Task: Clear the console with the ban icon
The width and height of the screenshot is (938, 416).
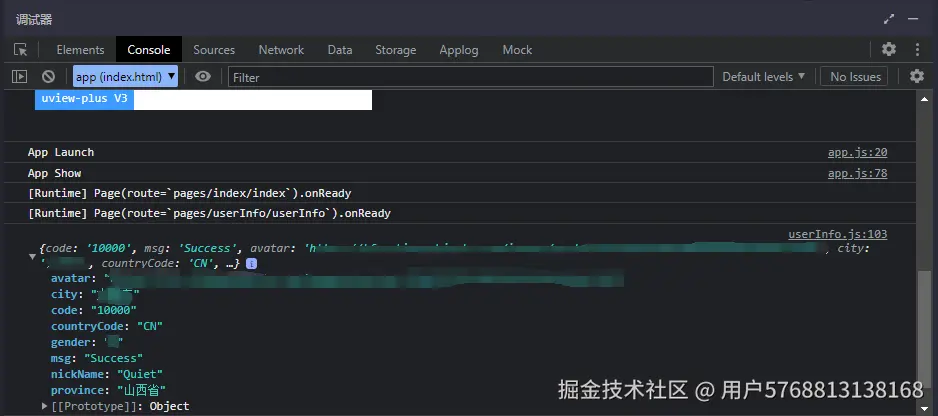Action: (48, 77)
